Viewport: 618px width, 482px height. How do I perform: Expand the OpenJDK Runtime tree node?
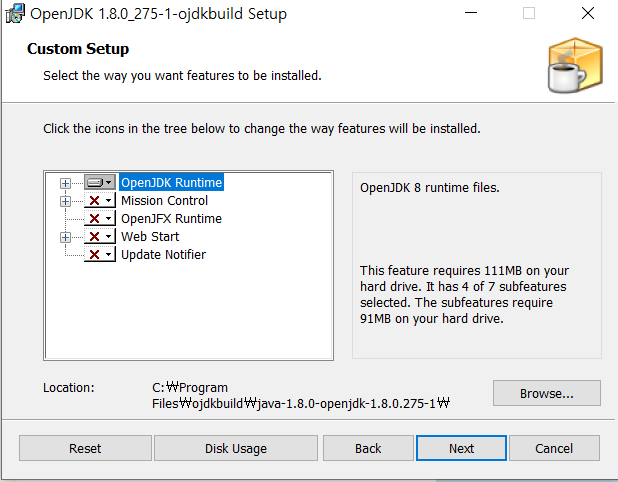[65, 183]
